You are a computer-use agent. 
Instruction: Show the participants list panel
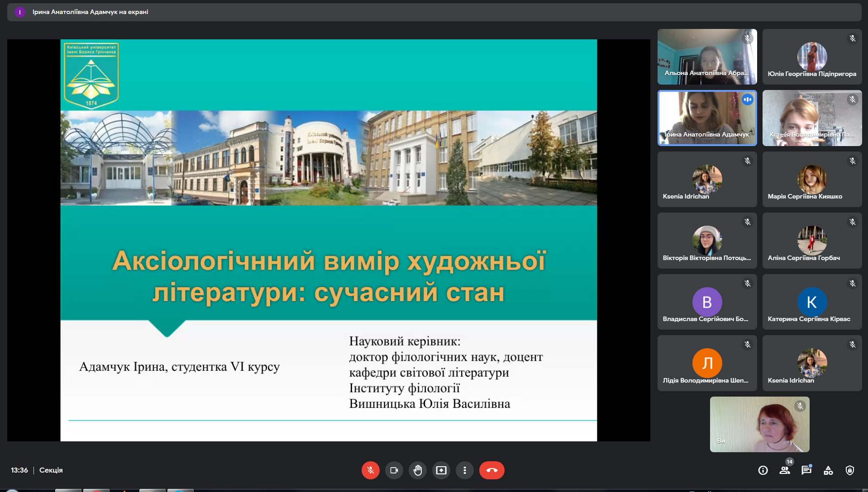[785, 470]
